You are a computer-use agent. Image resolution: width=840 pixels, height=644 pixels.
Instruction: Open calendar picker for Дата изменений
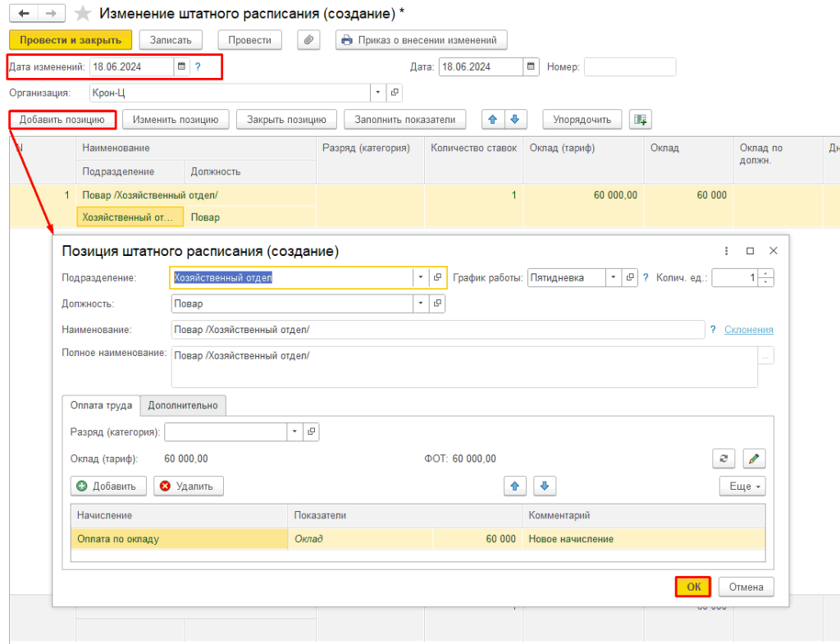[182, 67]
